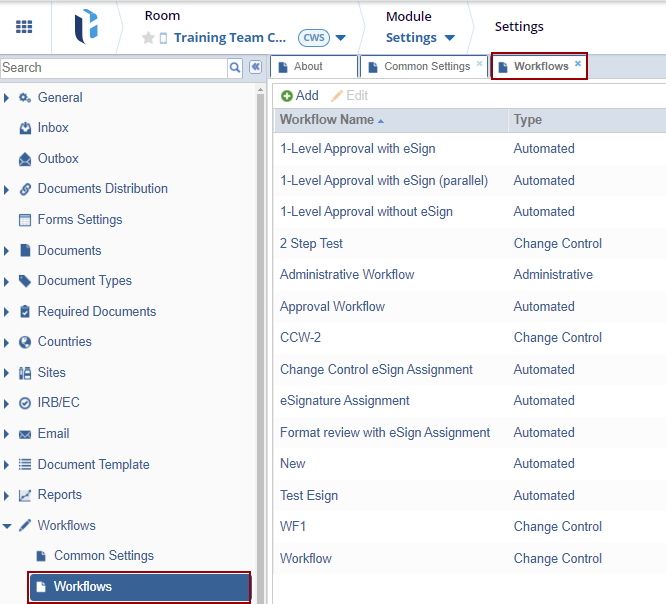The width and height of the screenshot is (666, 604).
Task: Click the green Add plus icon
Action: click(287, 96)
